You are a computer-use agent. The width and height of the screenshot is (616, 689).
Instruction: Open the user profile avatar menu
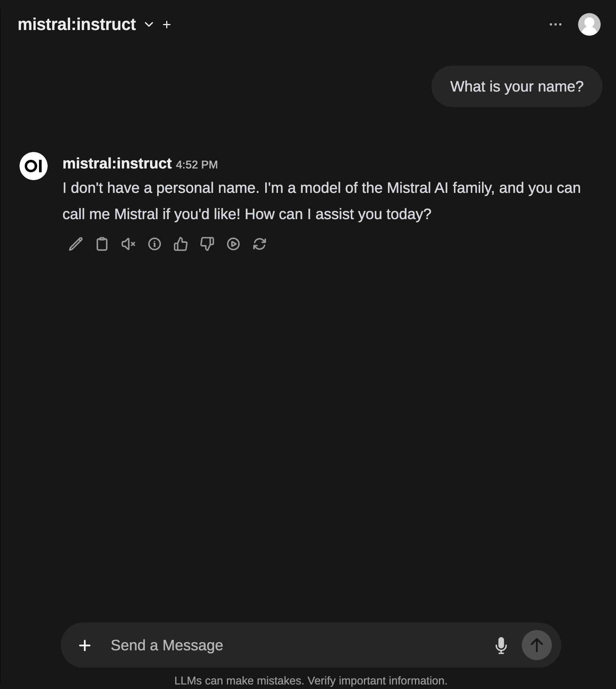click(589, 25)
